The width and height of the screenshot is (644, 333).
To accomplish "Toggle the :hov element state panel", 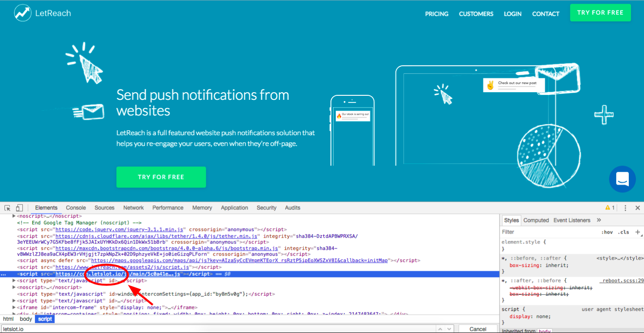I will 607,232.
